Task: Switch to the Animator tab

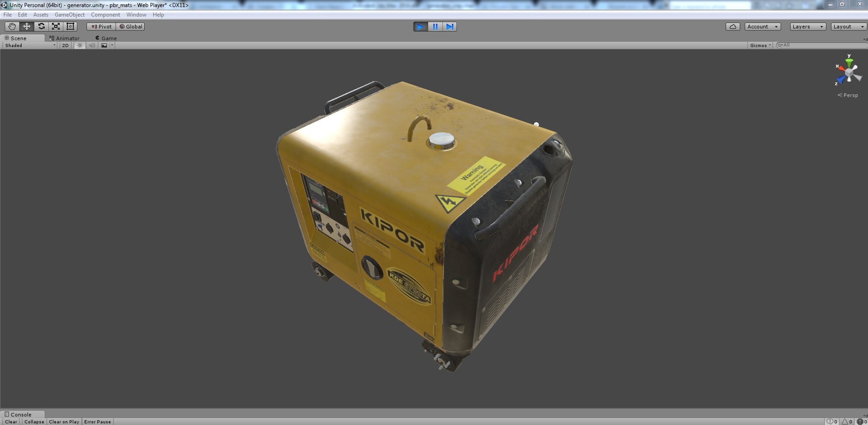Action: click(64, 38)
